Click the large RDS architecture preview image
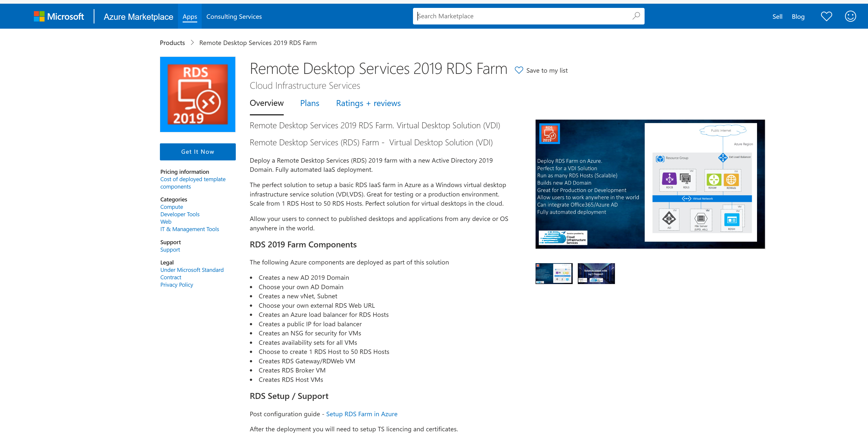The width and height of the screenshot is (868, 435). (x=650, y=184)
